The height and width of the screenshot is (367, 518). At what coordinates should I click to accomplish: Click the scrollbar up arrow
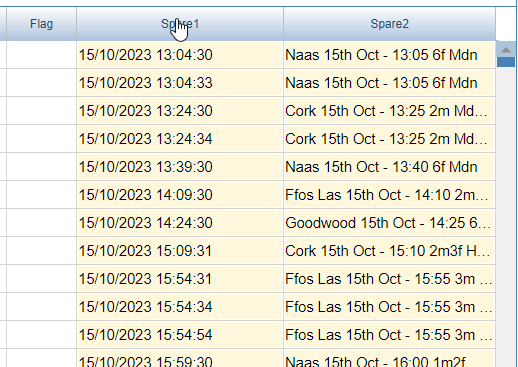tap(506, 50)
